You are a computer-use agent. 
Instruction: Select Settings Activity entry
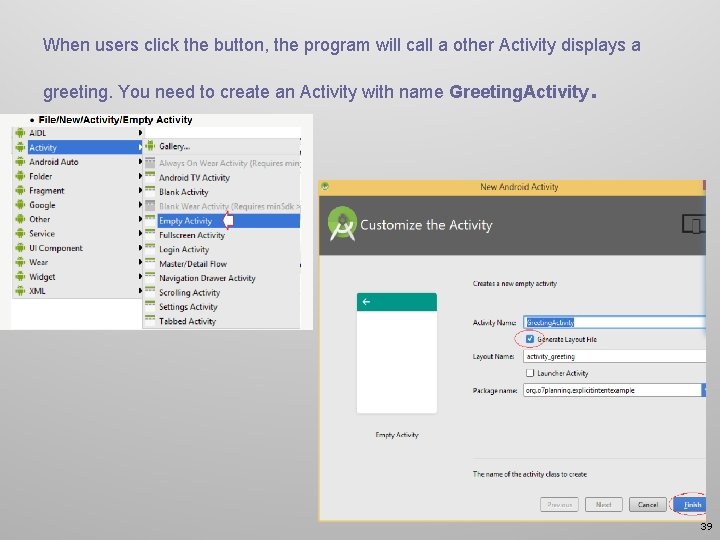pos(222,307)
